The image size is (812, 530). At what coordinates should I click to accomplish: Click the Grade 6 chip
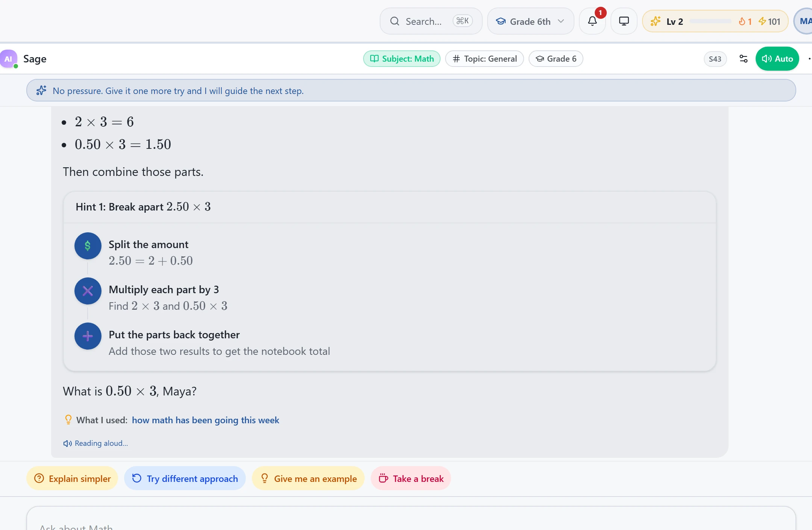[556, 59]
